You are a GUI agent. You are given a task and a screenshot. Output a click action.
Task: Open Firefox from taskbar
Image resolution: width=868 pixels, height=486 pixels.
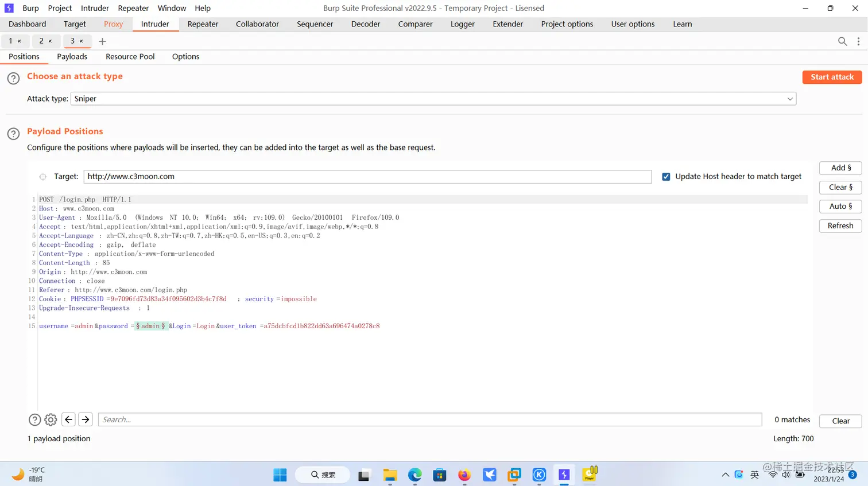tap(464, 475)
